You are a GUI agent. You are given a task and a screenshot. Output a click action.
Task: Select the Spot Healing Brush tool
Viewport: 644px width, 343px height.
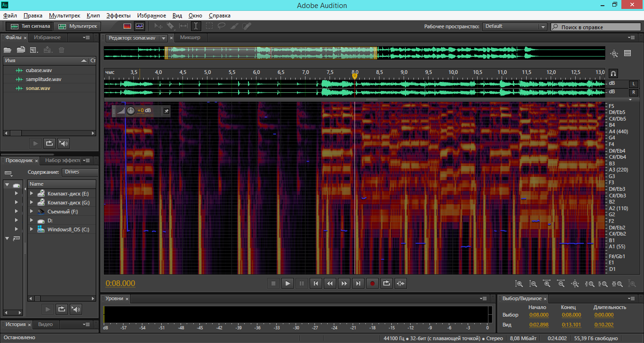247,26
